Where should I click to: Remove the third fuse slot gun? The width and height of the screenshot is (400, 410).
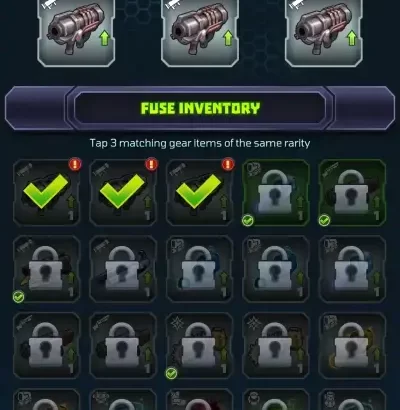pos(324,32)
